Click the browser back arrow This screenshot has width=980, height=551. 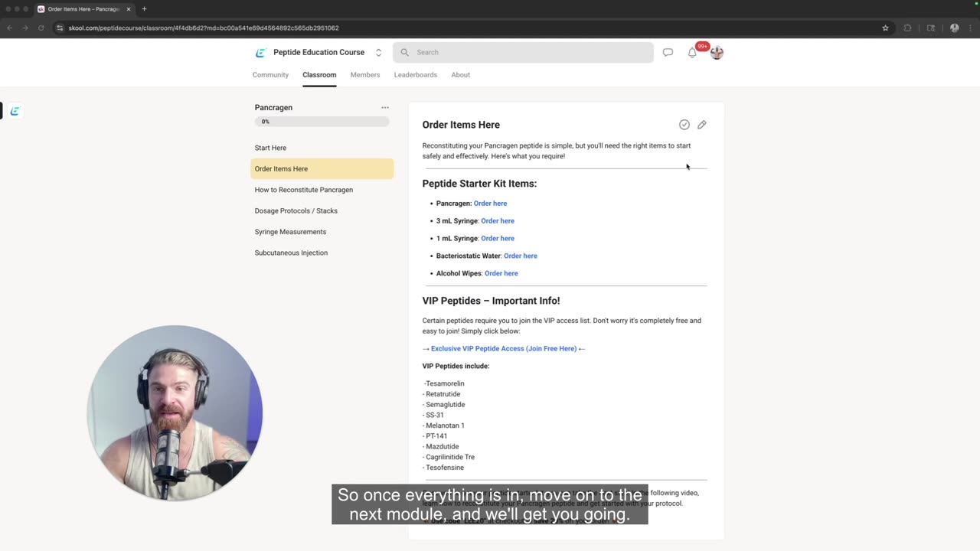[x=9, y=28]
